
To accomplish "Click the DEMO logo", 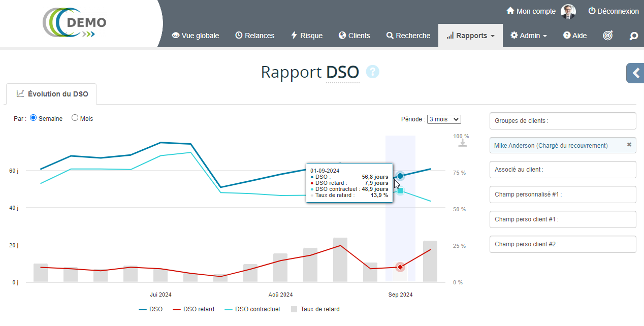I will click(x=75, y=23).
